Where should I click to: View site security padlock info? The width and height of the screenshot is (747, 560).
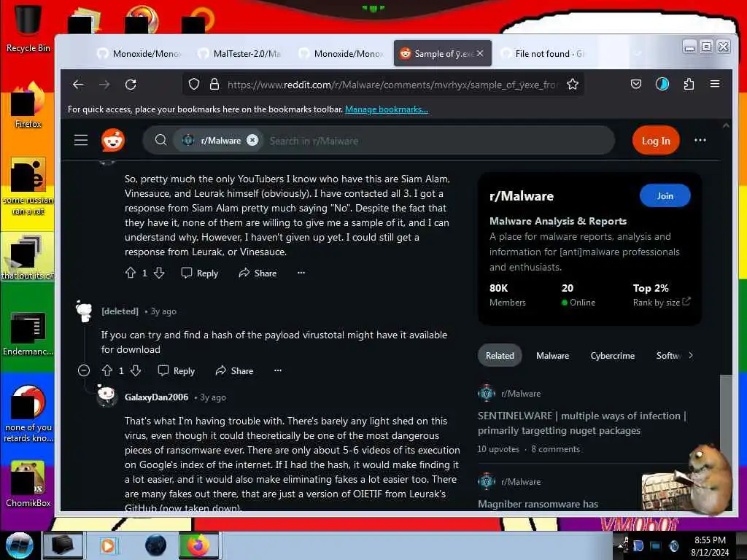point(214,85)
